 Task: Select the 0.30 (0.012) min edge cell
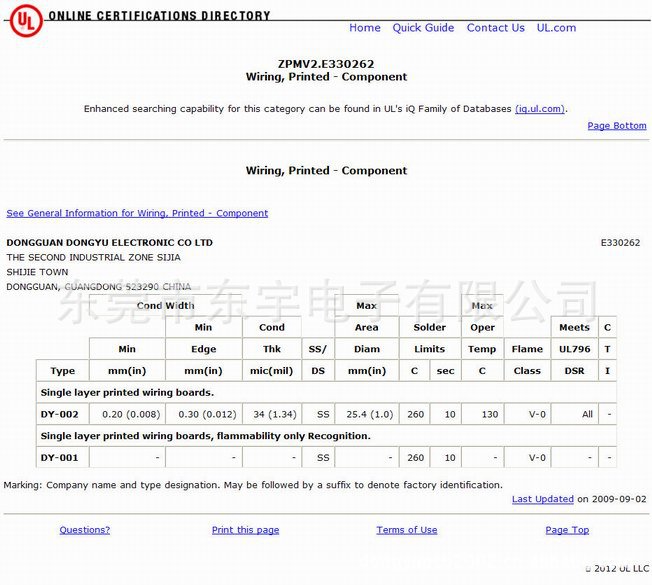tap(204, 414)
